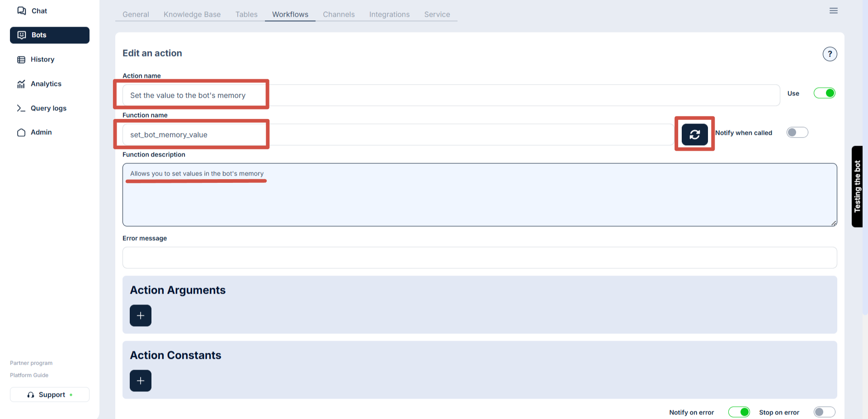Open the Platform Guide link
Viewport: 868px width, 419px height.
click(x=29, y=375)
